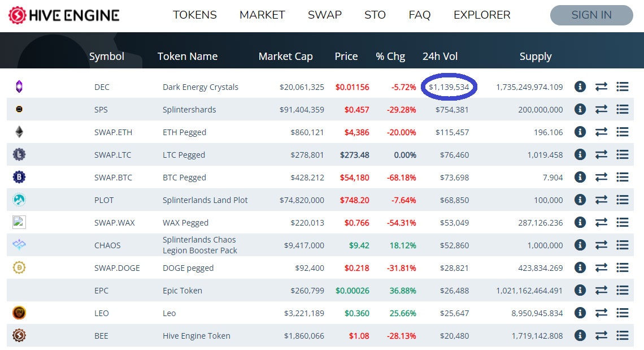The height and width of the screenshot is (350, 644).
Task: Click the "Splinterlands Land Plot" token name
Action: click(x=205, y=200)
